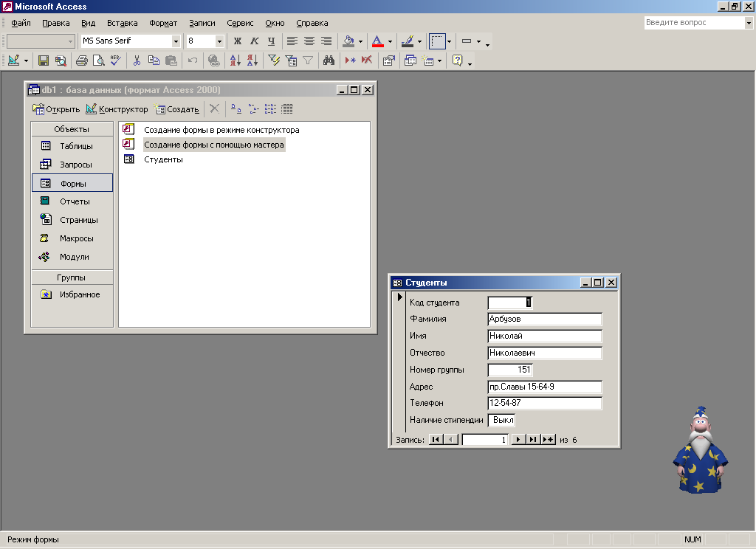Open the font name dropdown MS Sans Serif
The width and height of the screenshot is (756, 549).
pos(176,41)
